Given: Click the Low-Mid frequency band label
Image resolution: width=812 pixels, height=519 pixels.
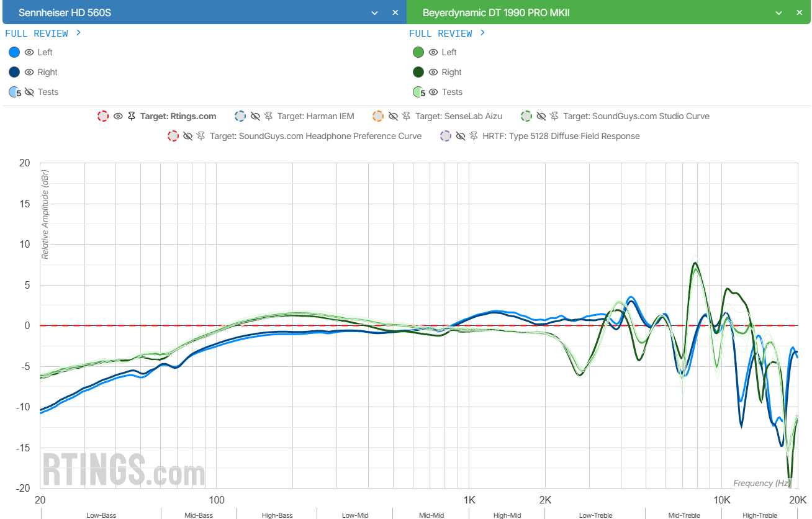Looking at the screenshot, I should [x=355, y=515].
